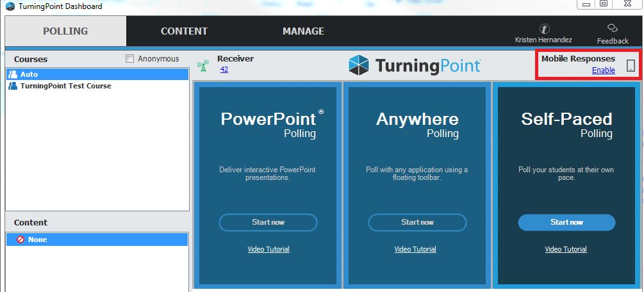Click the Receiver label
Screen dimensions: 644x292
tap(235, 58)
